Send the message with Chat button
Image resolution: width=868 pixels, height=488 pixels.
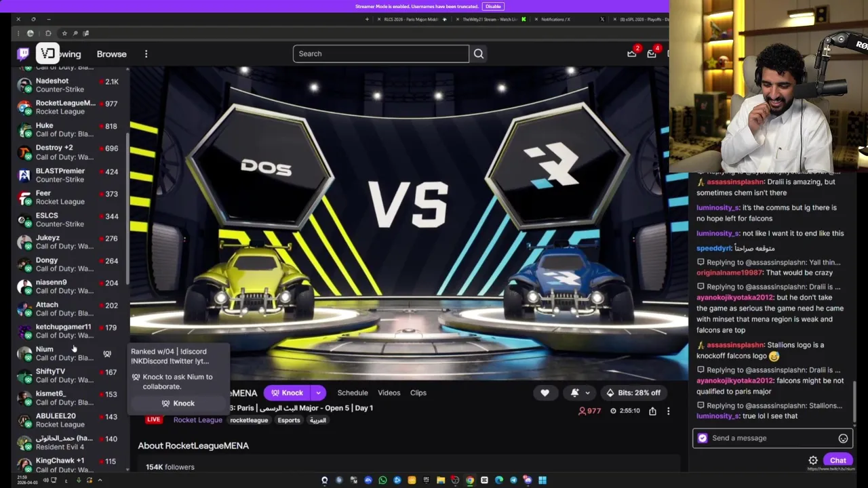coord(838,460)
